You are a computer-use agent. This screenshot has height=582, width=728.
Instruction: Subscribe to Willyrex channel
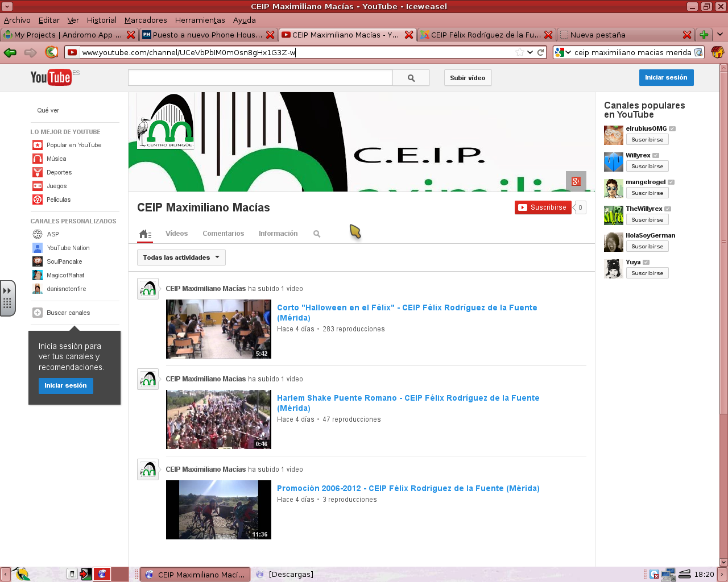(x=647, y=166)
